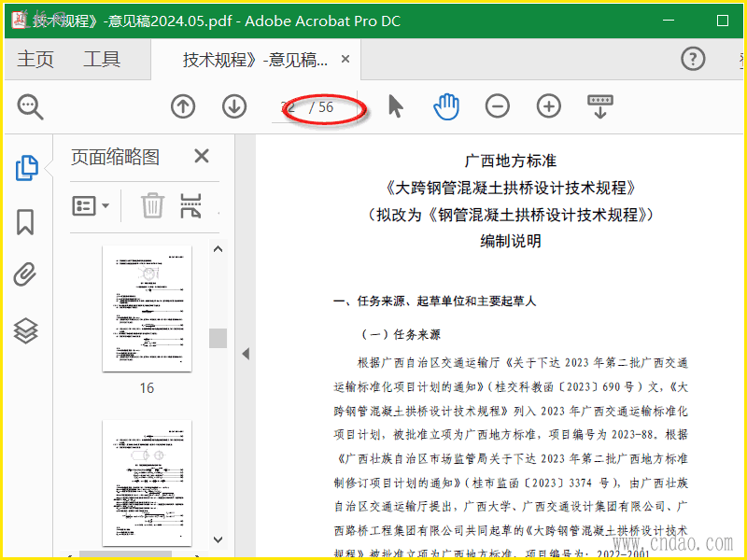Toggle the Page Thumbnails panel icon
Screen dimensions: 747x560
tap(27, 168)
